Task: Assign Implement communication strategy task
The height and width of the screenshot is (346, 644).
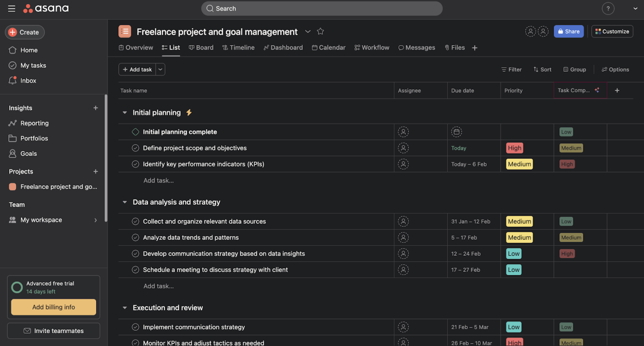Action: tap(403, 327)
